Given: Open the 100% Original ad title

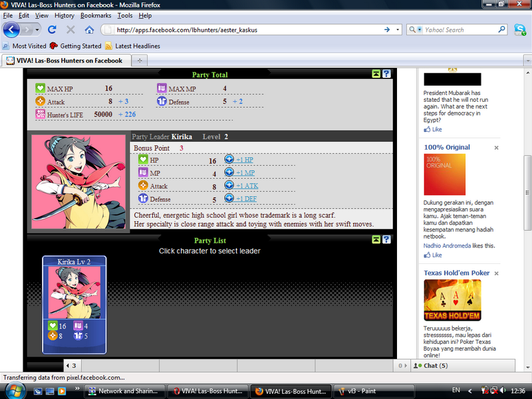Looking at the screenshot, I should (x=447, y=147).
